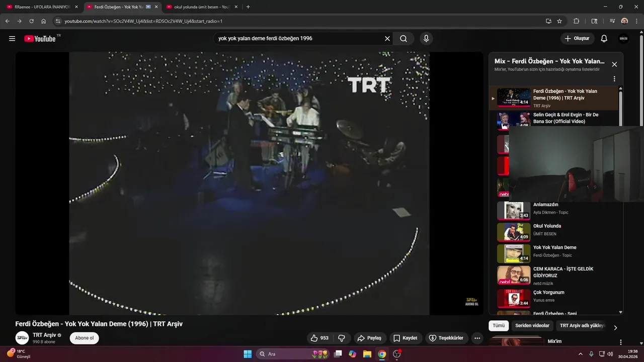Open Chrome profile avatar
This screenshot has height=362, width=644.
point(624,21)
